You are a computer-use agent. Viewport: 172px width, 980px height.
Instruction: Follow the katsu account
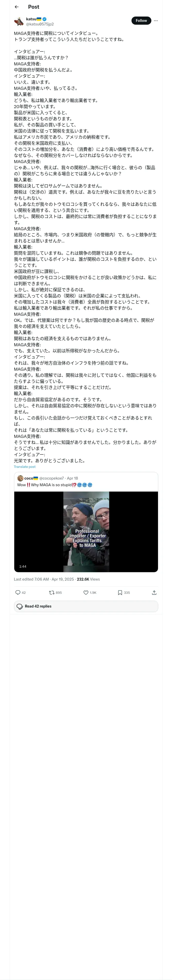click(141, 21)
